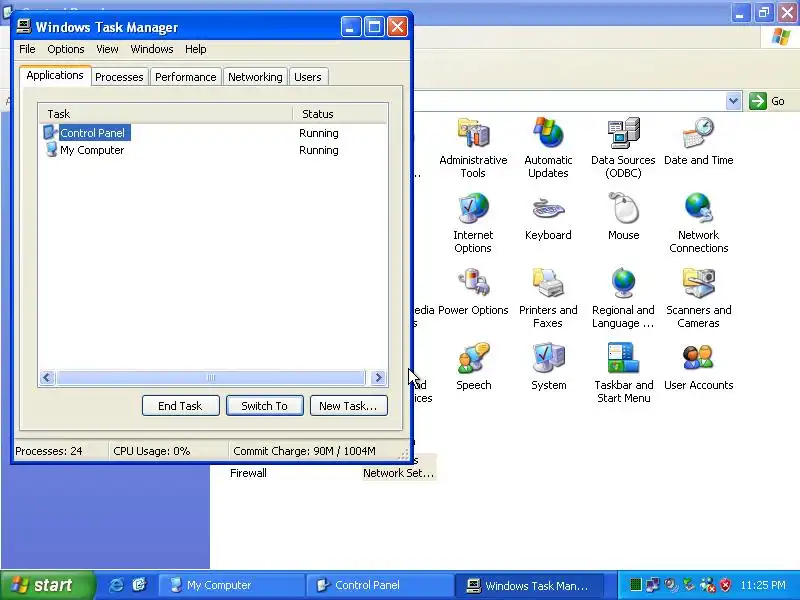The image size is (800, 600).
Task: Click the Status column header
Action: 340,114
